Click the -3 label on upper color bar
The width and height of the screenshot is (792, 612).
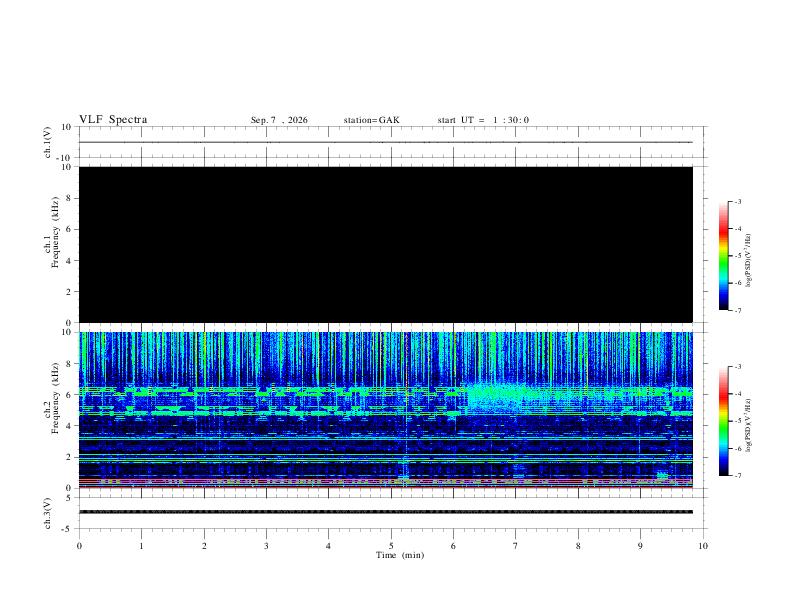(x=737, y=201)
